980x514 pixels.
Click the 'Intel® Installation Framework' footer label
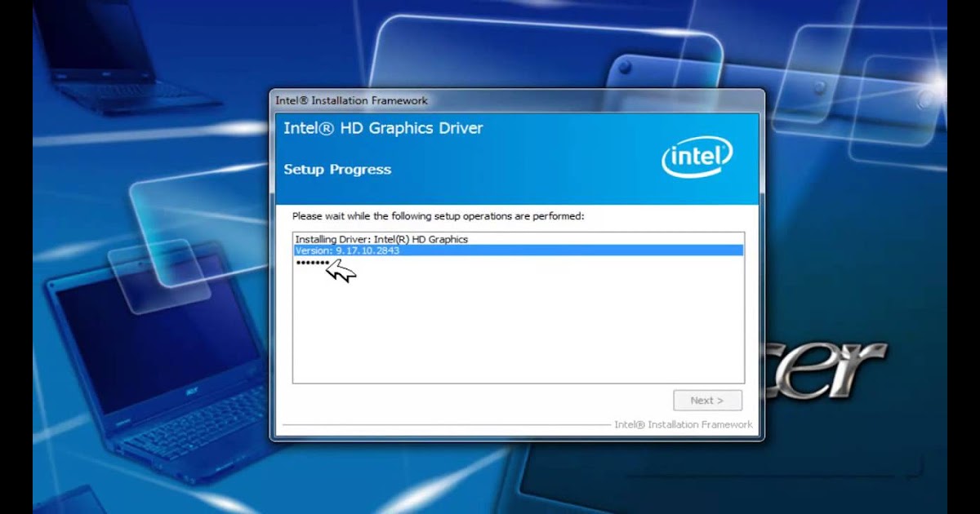point(684,424)
